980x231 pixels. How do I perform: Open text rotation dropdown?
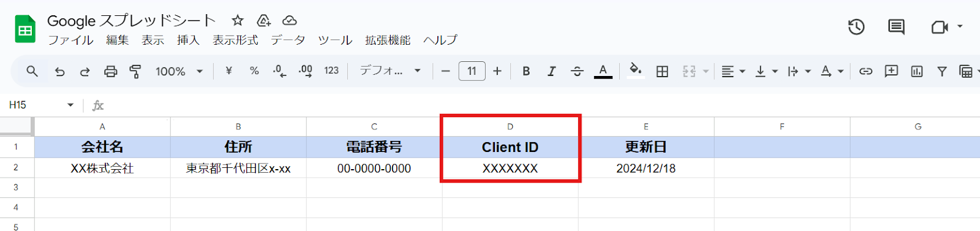tap(832, 72)
